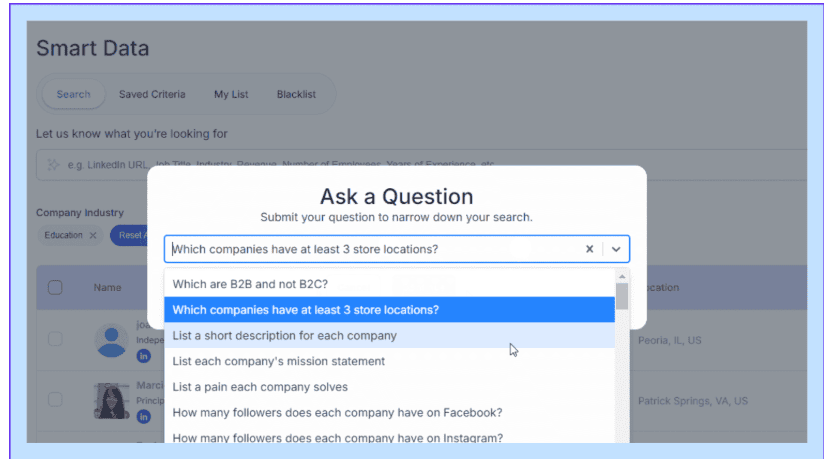Check the second contact row checkbox
Image resolution: width=827 pixels, height=461 pixels.
55,399
